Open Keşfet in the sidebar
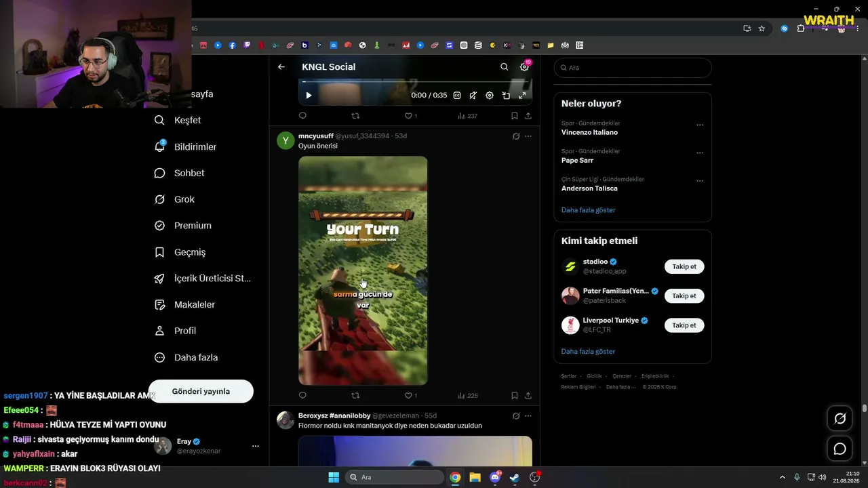The height and width of the screenshot is (488, 868). click(178, 120)
